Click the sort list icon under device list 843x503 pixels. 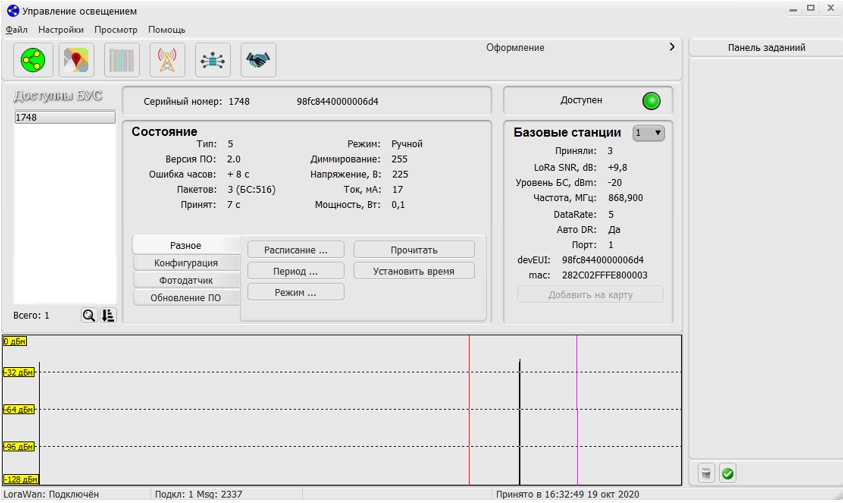pyautogui.click(x=108, y=315)
